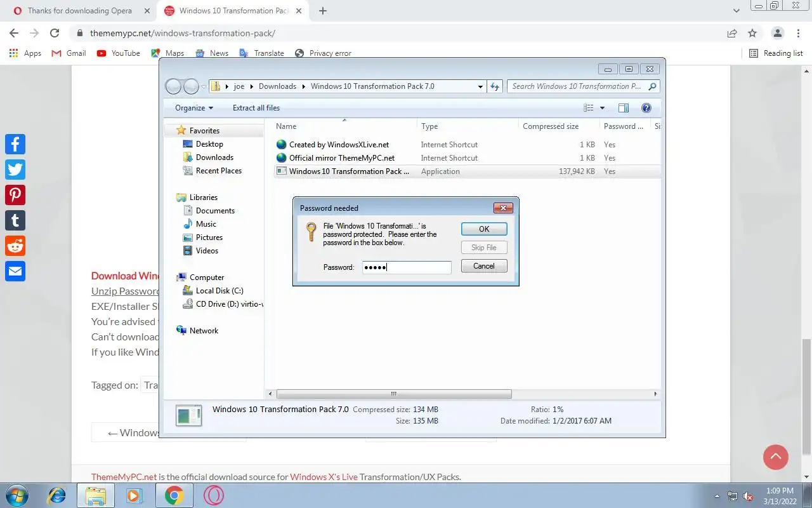
Task: Launch Internet Explorer from taskbar
Action: (57, 495)
